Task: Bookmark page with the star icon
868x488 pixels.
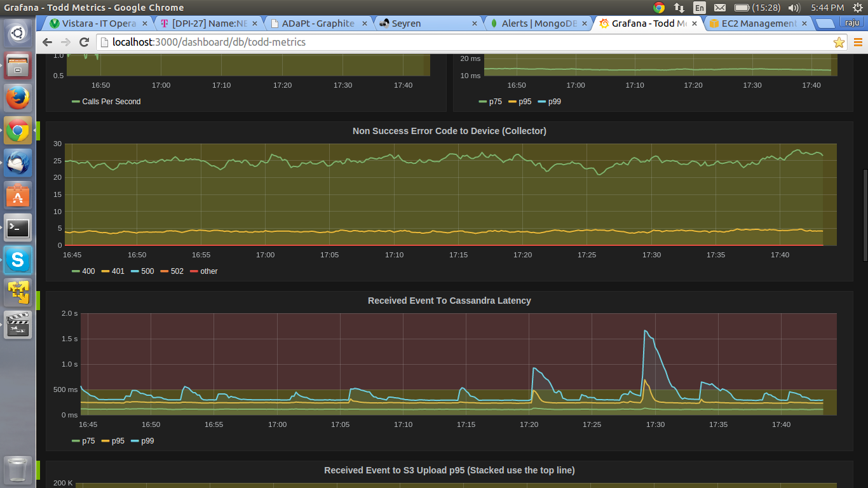Action: point(839,43)
